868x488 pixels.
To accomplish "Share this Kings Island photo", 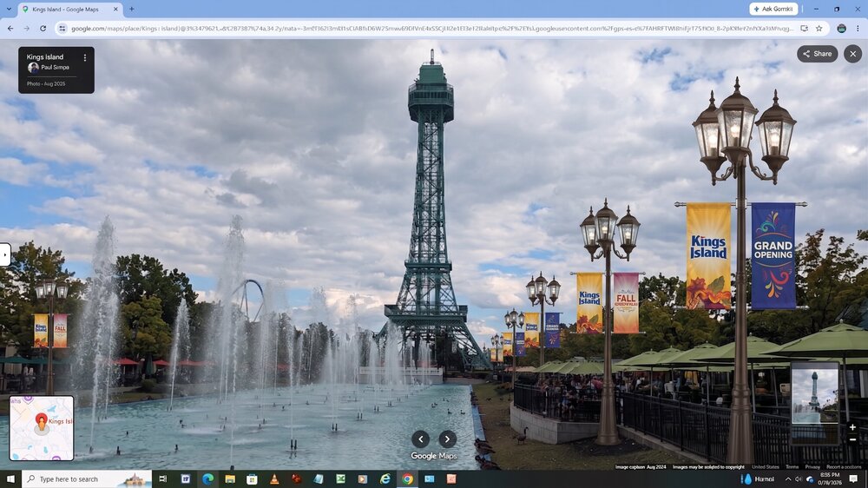I will [x=817, y=54].
